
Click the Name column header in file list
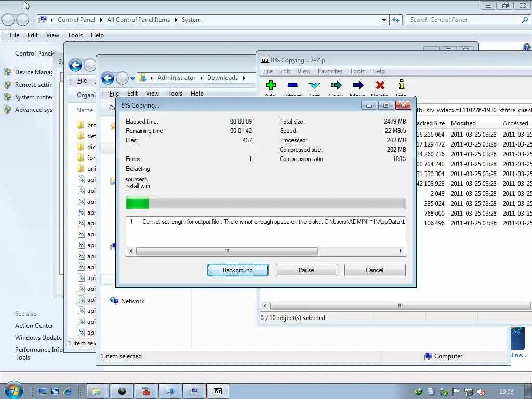point(85,110)
